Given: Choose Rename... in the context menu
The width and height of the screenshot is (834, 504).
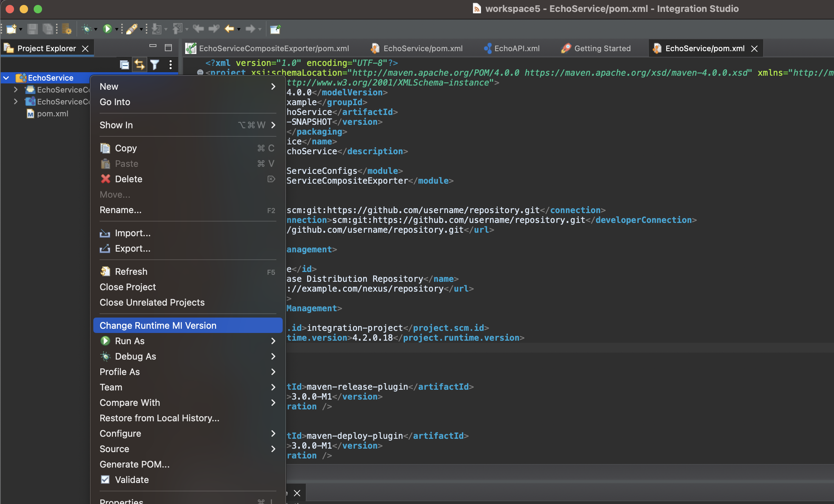Looking at the screenshot, I should coord(188,210).
